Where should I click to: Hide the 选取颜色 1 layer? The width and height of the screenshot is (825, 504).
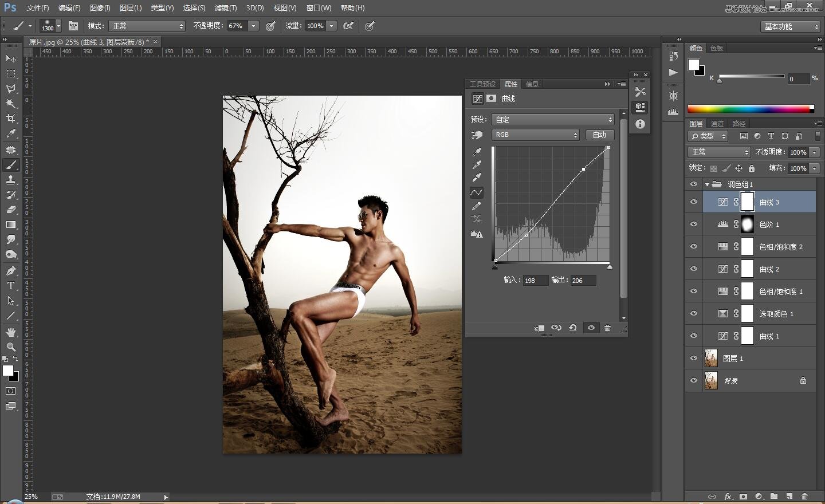coord(694,314)
